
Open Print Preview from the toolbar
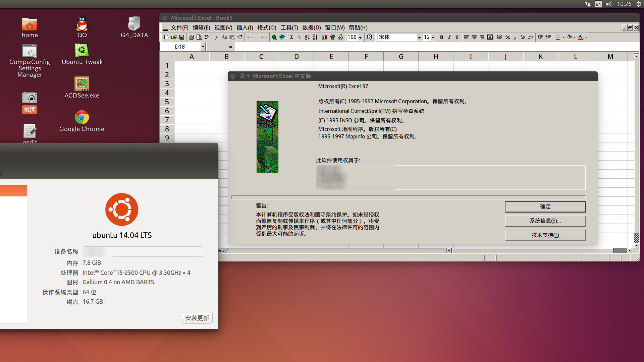[x=199, y=37]
